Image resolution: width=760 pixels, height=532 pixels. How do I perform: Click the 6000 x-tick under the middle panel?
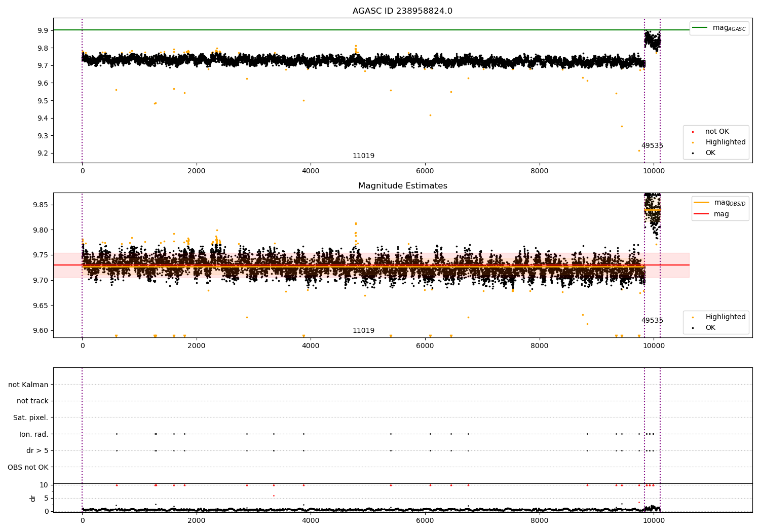point(425,346)
